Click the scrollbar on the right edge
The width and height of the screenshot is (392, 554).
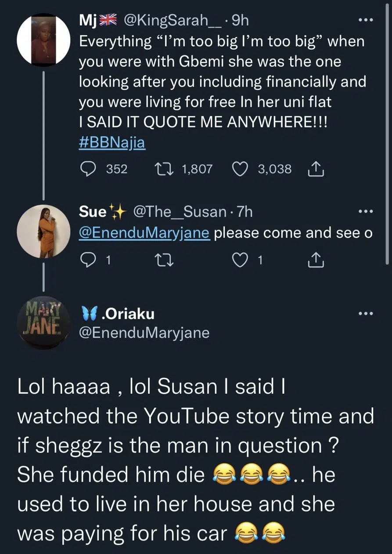pos(387,132)
